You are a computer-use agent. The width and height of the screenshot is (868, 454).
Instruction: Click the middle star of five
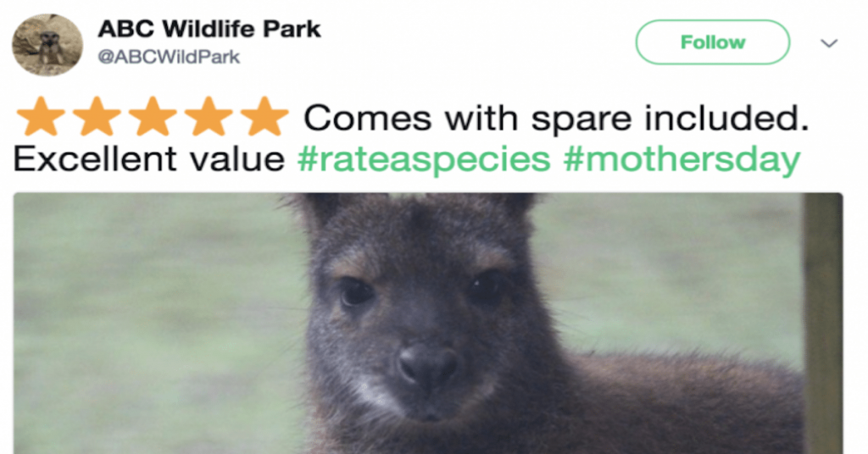coord(153,117)
